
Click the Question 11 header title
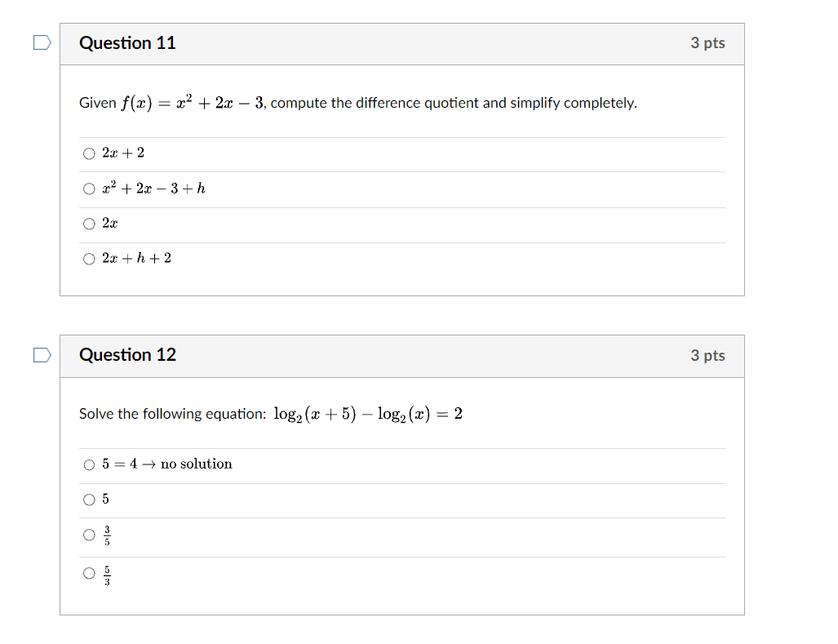point(127,43)
